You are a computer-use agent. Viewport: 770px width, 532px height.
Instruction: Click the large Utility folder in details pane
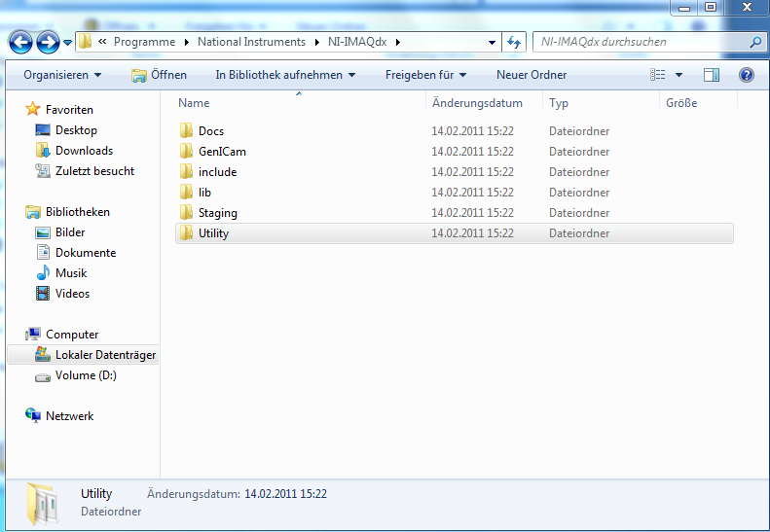click(42, 503)
